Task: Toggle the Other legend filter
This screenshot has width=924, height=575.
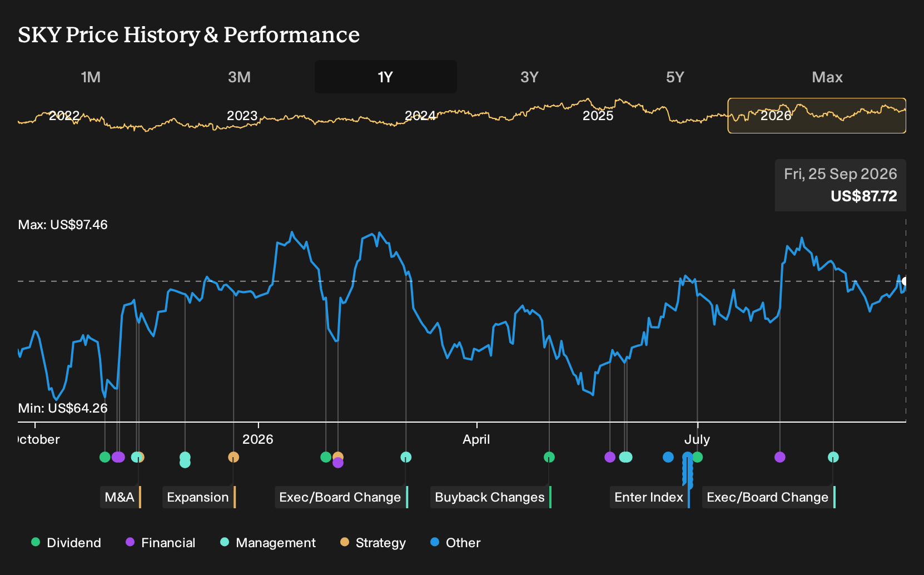Action: coord(455,543)
